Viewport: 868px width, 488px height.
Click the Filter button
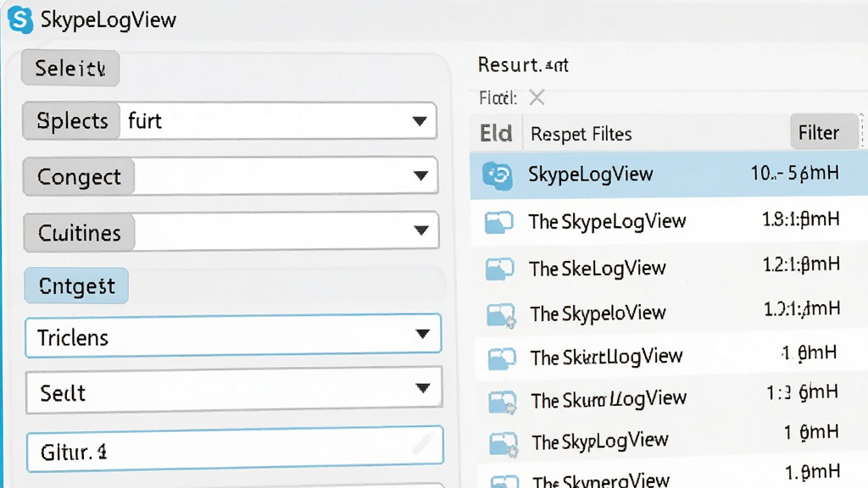click(824, 132)
